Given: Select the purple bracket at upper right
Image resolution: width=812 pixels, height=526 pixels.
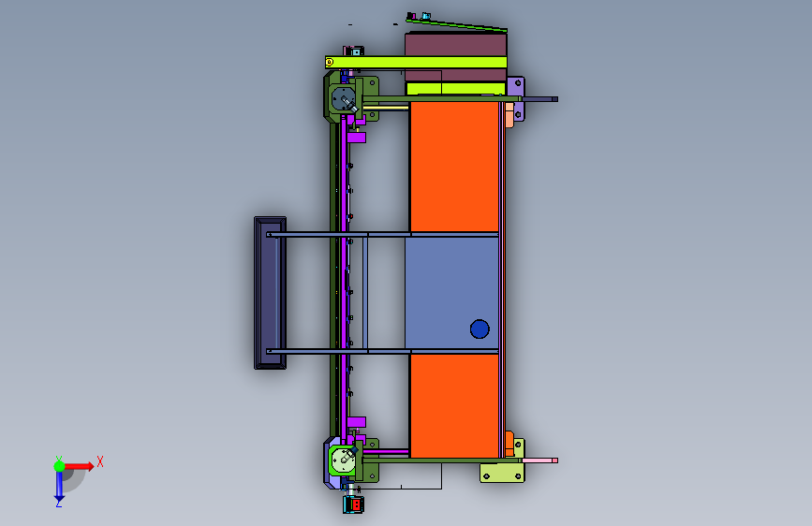Looking at the screenshot, I should 516,98.
